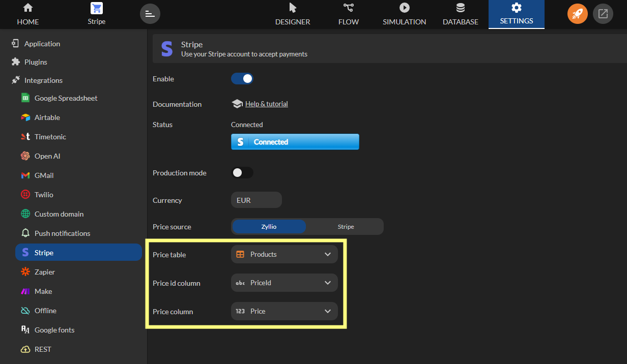
Task: Expand the Price column dropdown
Action: tap(284, 311)
